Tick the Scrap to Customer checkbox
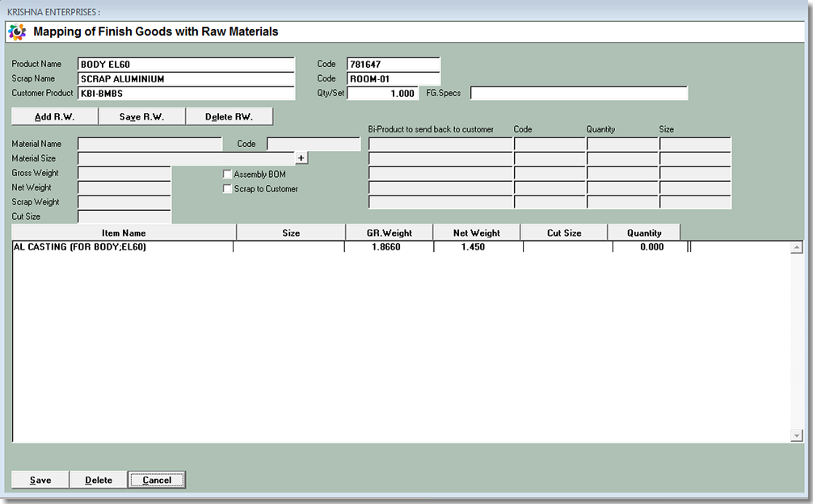813x504 pixels. click(x=227, y=189)
